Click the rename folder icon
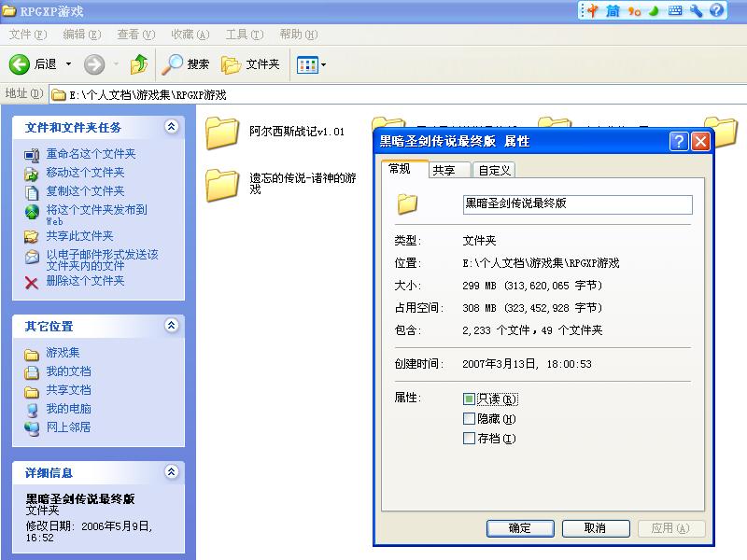The width and height of the screenshot is (747, 560). [32, 155]
